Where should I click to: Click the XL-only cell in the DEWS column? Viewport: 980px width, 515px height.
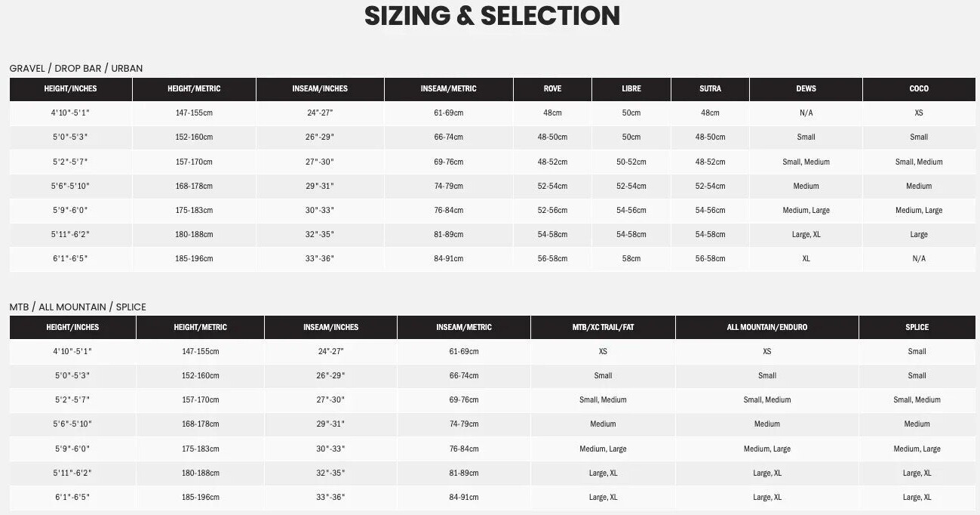point(806,259)
